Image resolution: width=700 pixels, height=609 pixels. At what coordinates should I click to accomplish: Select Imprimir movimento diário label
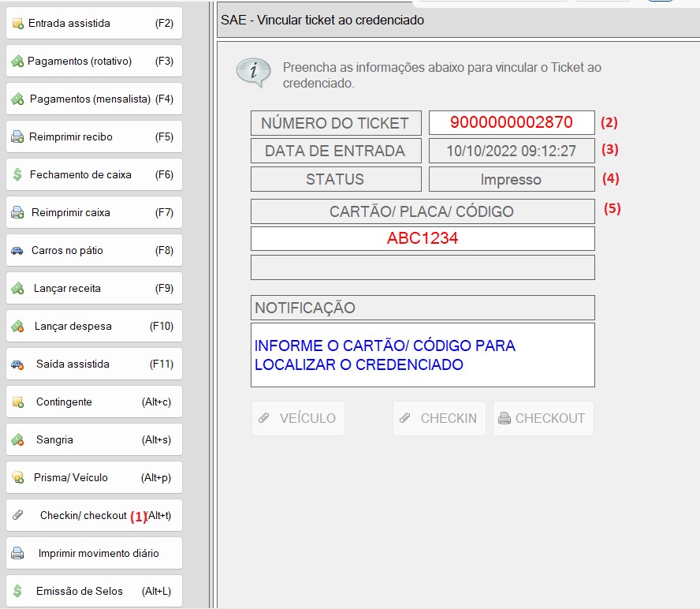coord(99,553)
